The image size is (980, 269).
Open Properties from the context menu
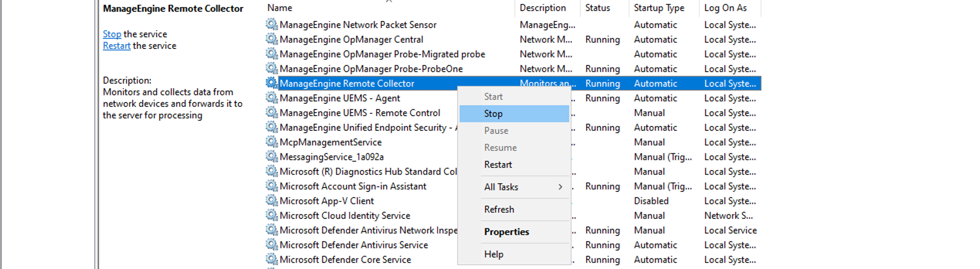point(506,232)
